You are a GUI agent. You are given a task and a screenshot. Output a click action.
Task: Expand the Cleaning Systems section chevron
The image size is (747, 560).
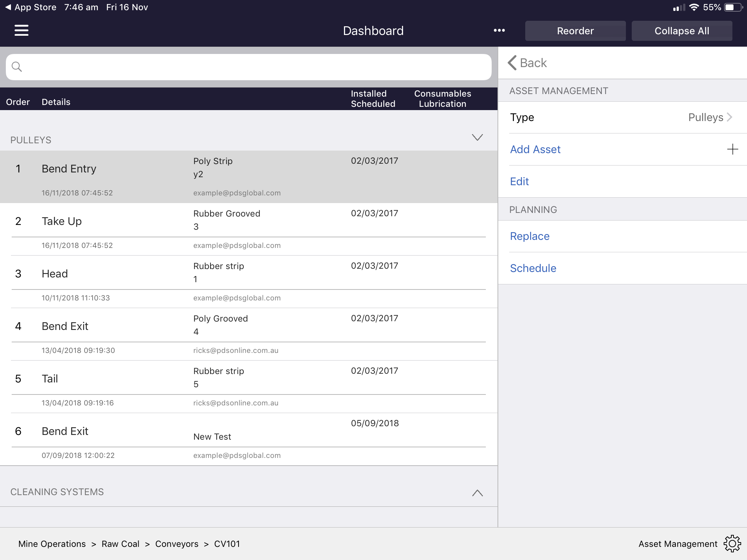[x=477, y=493]
